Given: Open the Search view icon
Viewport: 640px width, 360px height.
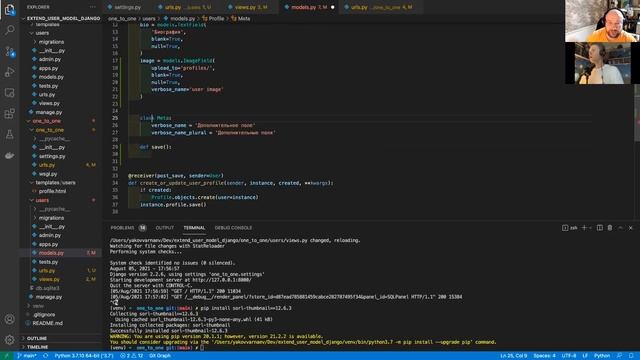Looking at the screenshot, I should [x=9, y=30].
